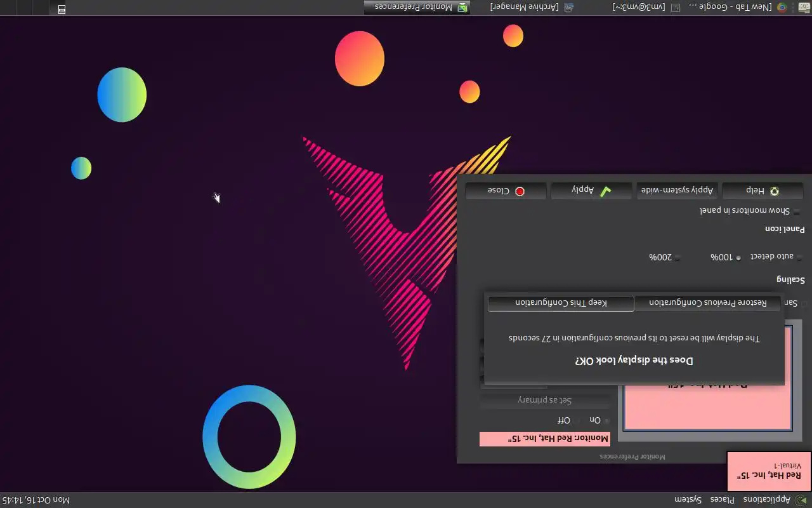
Task: Select the On radio button for the monitor
Action: point(599,420)
